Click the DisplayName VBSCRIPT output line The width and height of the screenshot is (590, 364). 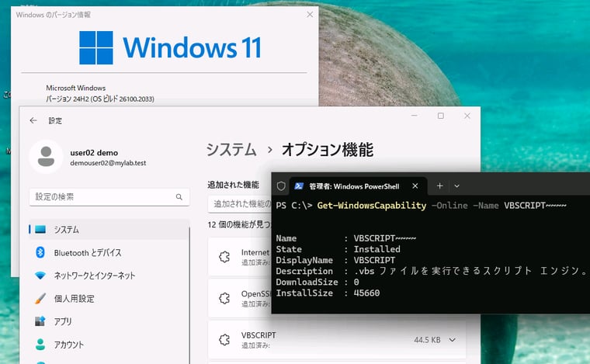(335, 260)
